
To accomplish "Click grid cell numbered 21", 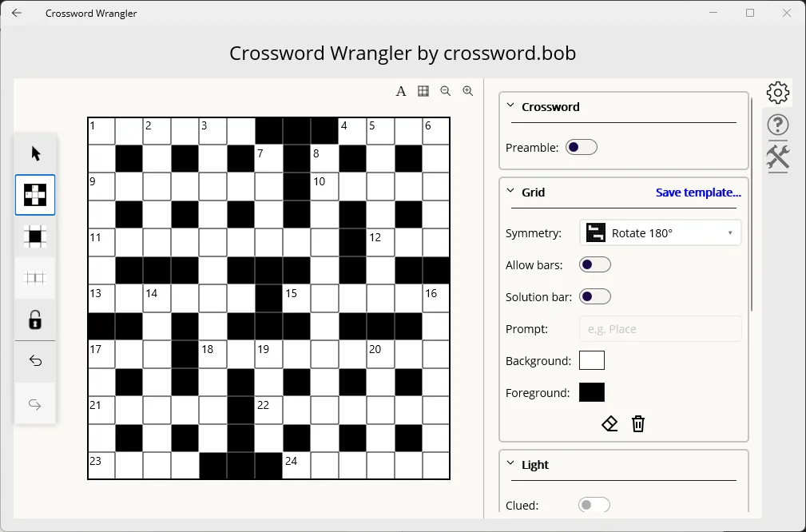I will (x=101, y=410).
